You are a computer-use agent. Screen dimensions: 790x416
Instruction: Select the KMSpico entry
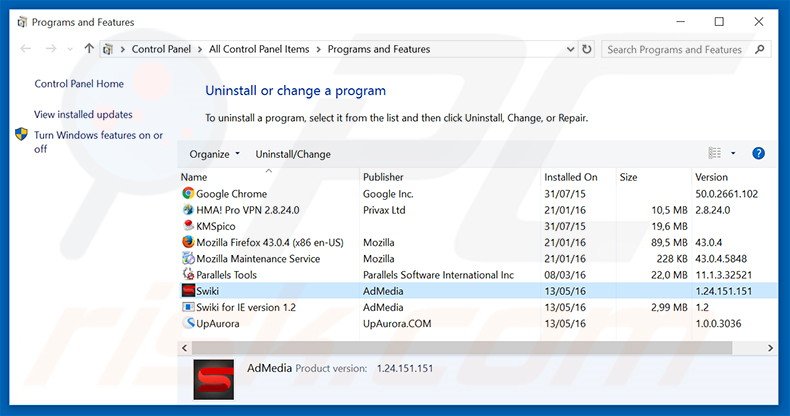click(216, 226)
